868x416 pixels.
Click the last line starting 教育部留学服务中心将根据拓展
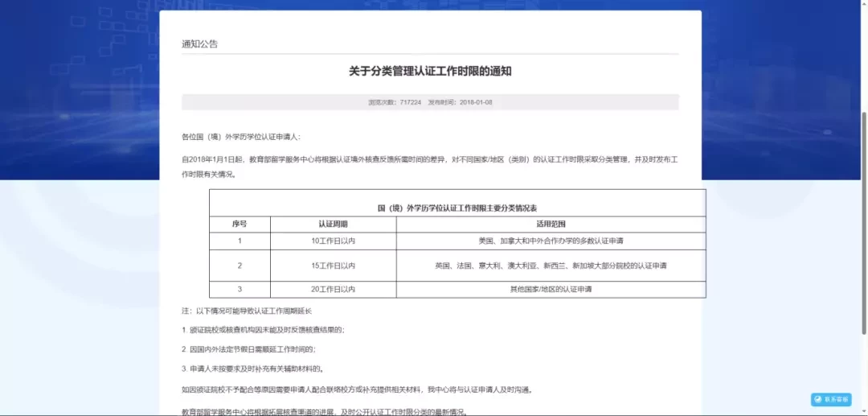tap(325, 412)
